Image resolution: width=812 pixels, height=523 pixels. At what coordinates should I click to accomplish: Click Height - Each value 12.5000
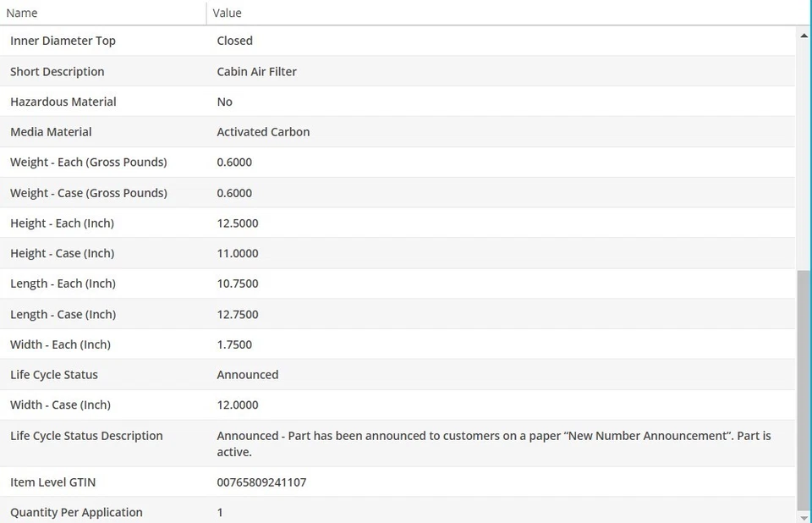coord(238,223)
